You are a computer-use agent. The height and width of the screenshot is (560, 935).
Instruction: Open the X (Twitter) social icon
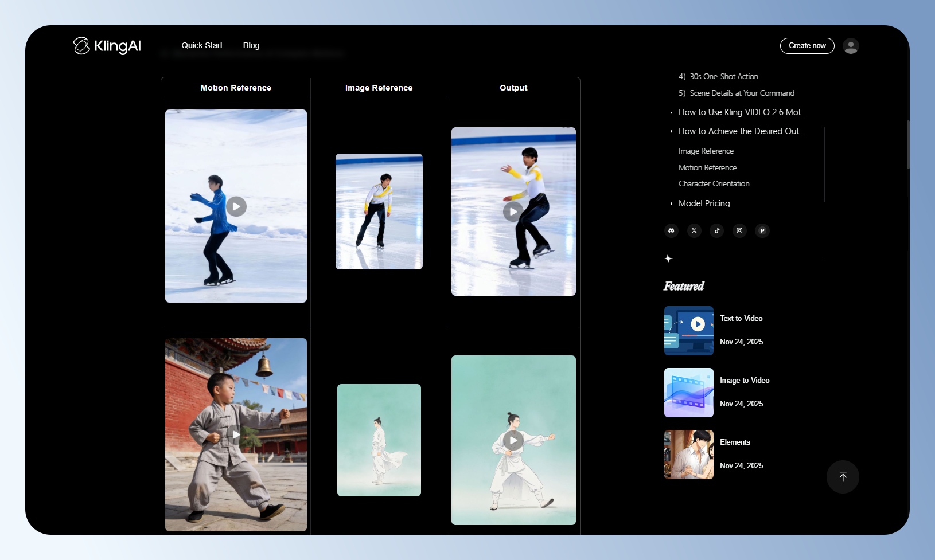coord(694,230)
